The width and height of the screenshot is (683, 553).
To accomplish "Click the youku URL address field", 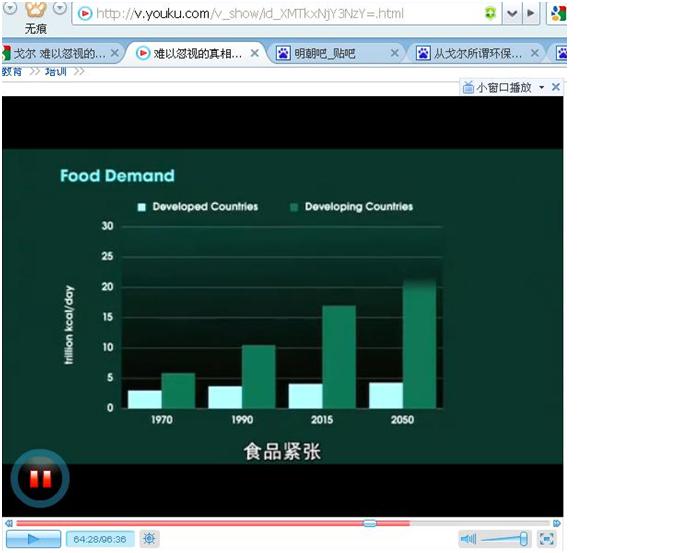I will pyautogui.click(x=280, y=13).
